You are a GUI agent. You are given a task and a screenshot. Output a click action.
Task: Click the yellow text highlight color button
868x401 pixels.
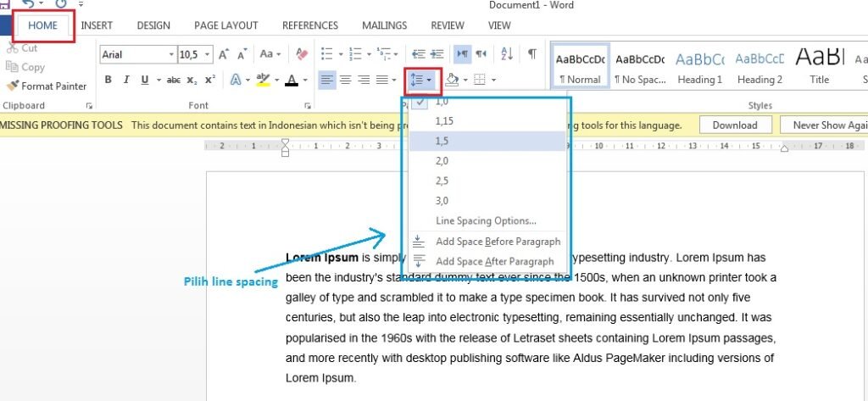pos(260,80)
